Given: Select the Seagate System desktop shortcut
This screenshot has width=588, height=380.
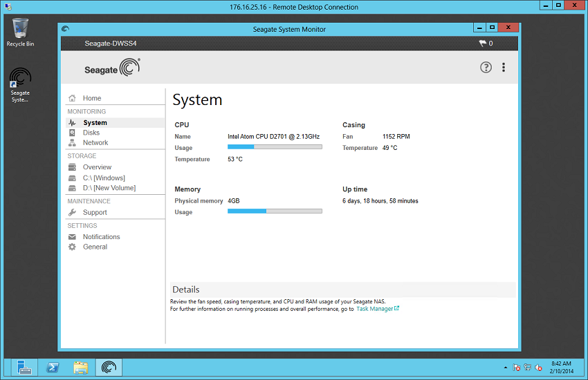Looking at the screenshot, I should (20, 84).
